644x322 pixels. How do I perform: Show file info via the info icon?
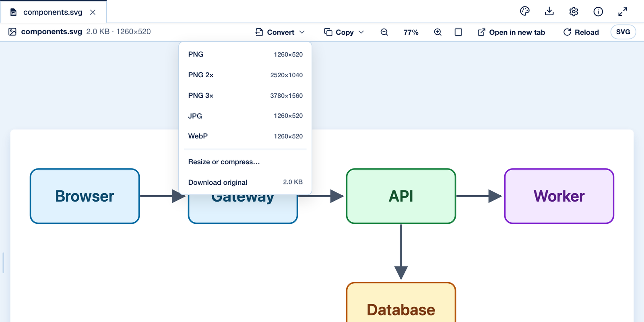click(599, 12)
